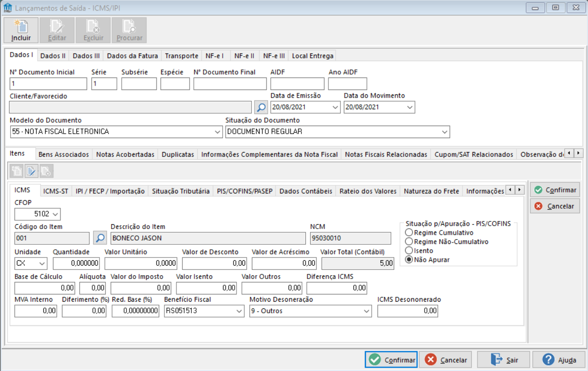Click the ICMS Desonerado field
The height and width of the screenshot is (371, 588).
(408, 311)
